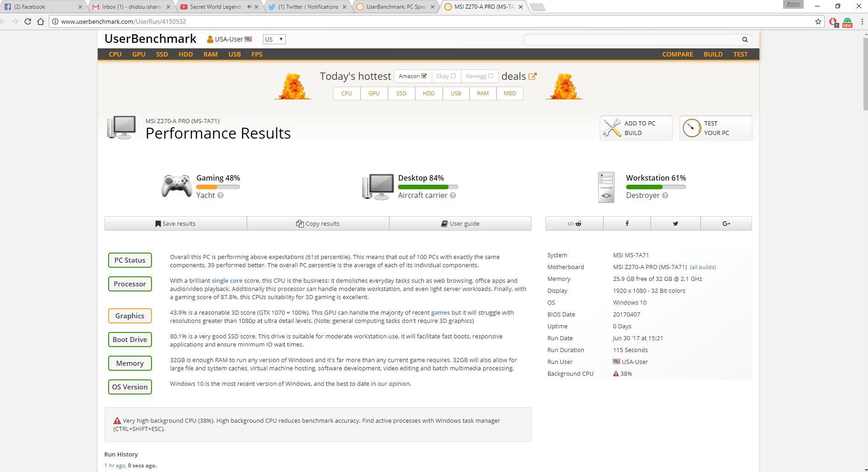The width and height of the screenshot is (868, 472).
Task: Click the Workstation 61% progress bar
Action: pyautogui.click(x=656, y=187)
